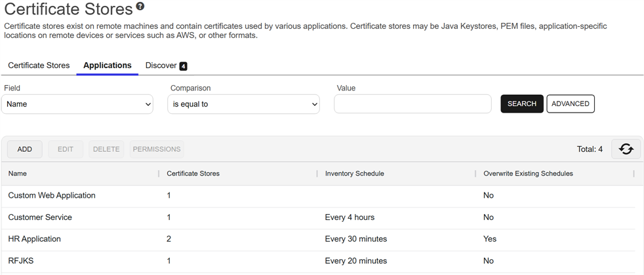Sort by Inventory Schedule column header
Screen dimensions: 644x275
coord(355,174)
